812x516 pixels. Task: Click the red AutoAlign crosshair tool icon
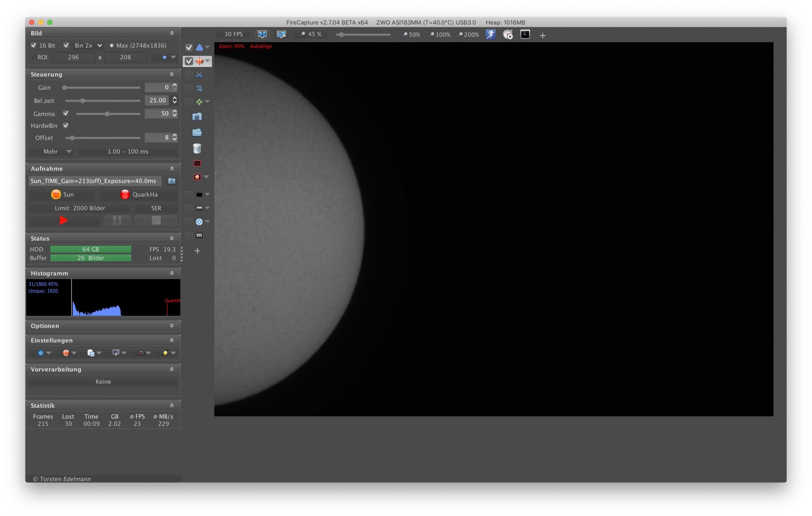click(x=199, y=61)
